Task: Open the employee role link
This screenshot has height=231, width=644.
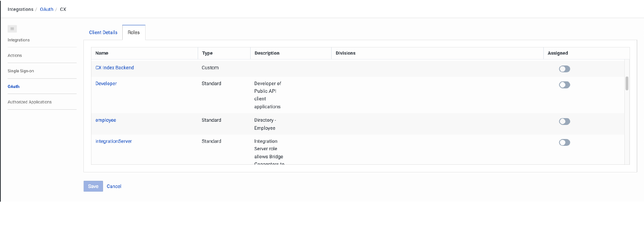Action: click(105, 120)
